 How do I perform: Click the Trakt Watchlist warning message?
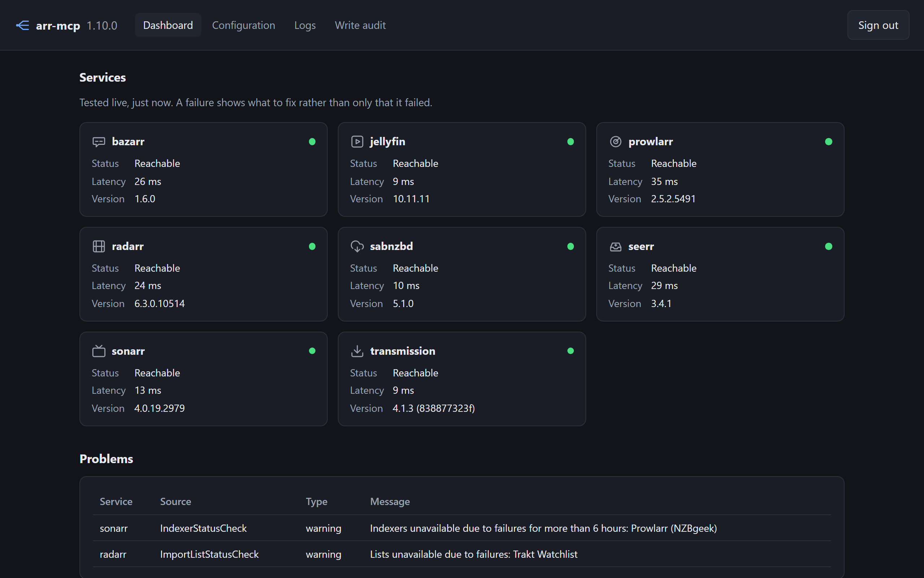tap(474, 554)
